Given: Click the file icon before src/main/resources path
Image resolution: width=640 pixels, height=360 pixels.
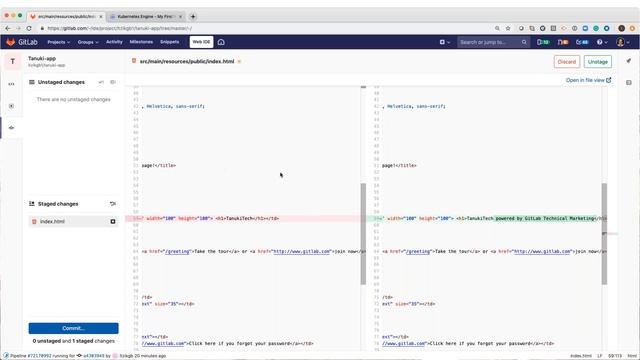Looking at the screenshot, I should pos(134,61).
